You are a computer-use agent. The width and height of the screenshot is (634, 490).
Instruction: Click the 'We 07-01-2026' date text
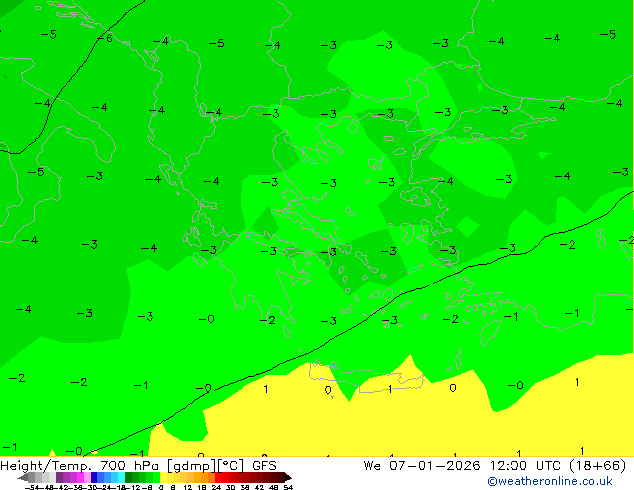click(422, 466)
